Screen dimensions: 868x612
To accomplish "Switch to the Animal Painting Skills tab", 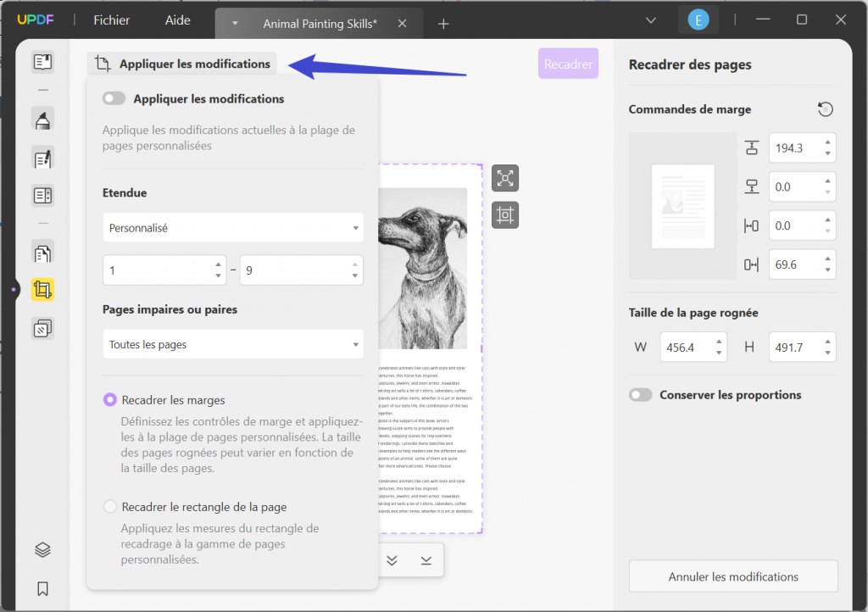I will (320, 23).
